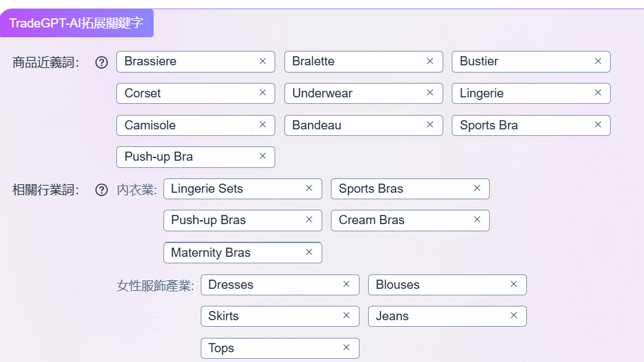This screenshot has height=362, width=644.
Task: Remove the Blouses keyword tag
Action: point(513,284)
